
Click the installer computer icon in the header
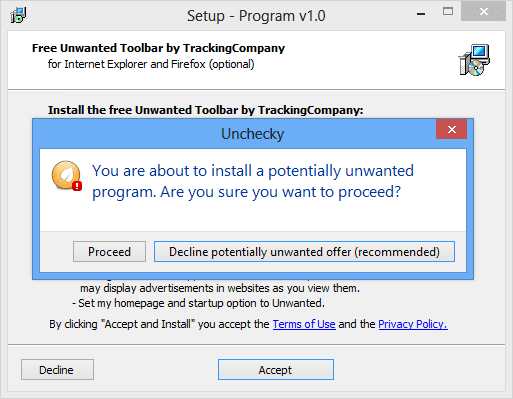tap(474, 60)
